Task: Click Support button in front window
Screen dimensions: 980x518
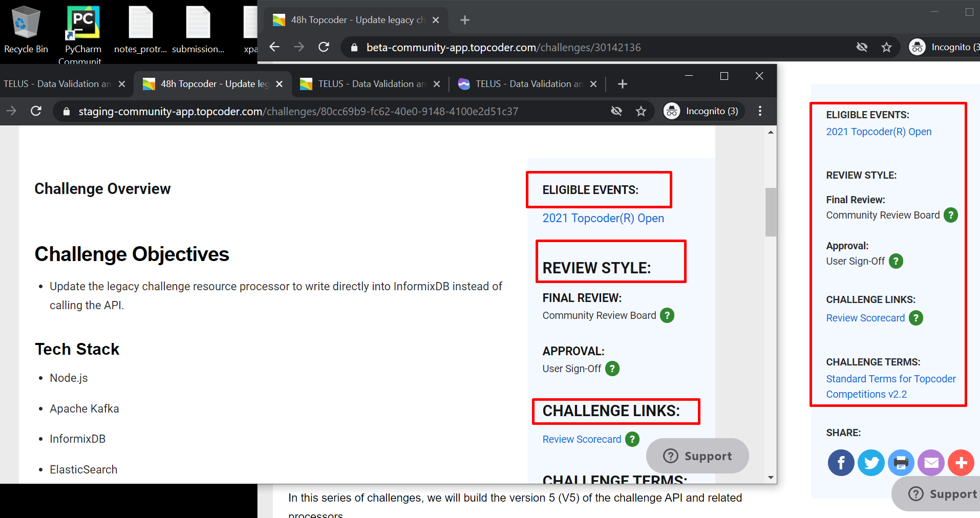Action: pyautogui.click(x=697, y=456)
